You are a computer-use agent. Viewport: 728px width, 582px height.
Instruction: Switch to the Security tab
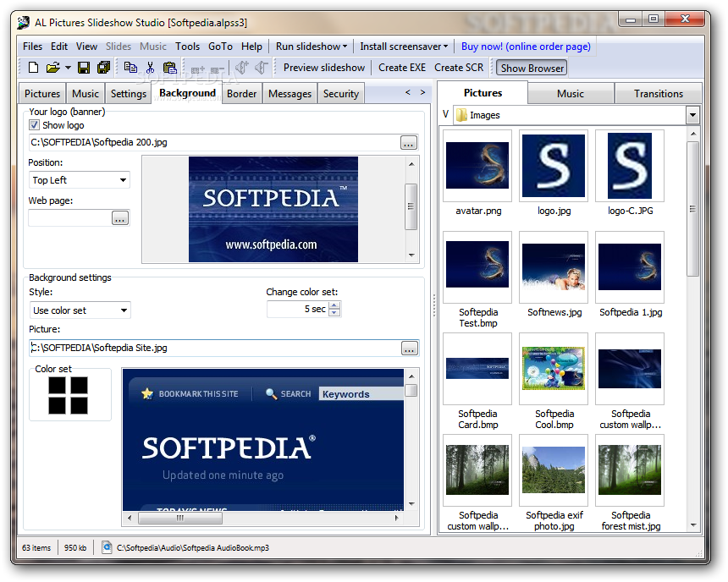click(341, 94)
